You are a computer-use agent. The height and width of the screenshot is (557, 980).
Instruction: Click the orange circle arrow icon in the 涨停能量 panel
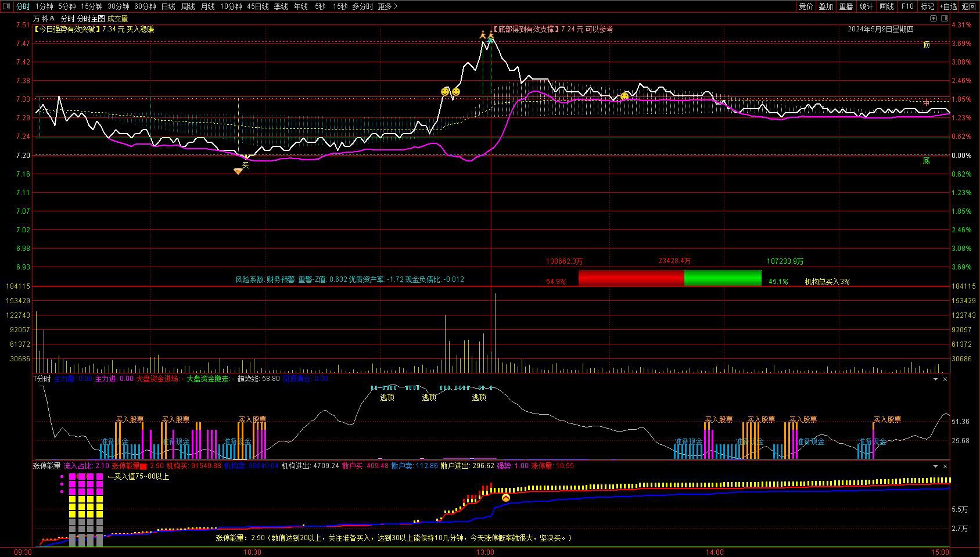tap(506, 498)
